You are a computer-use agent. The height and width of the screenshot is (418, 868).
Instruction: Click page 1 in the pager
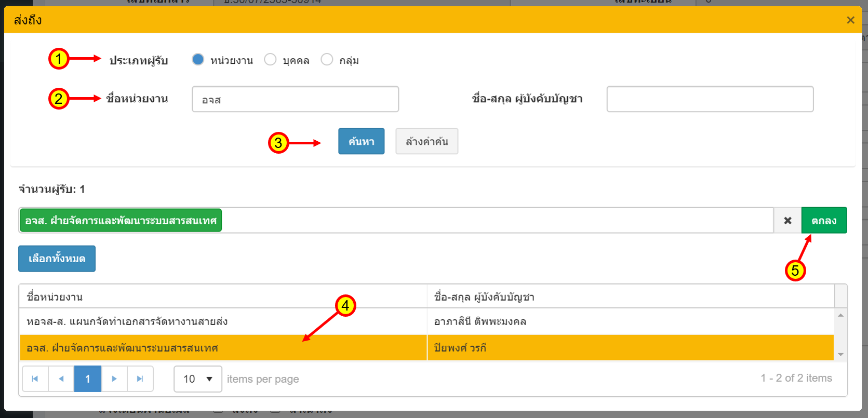[x=88, y=379]
